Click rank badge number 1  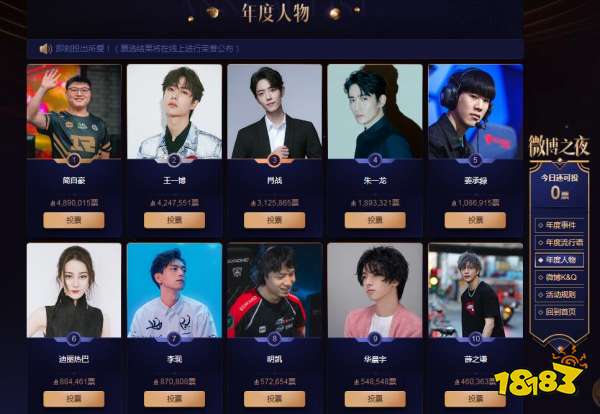[73, 160]
